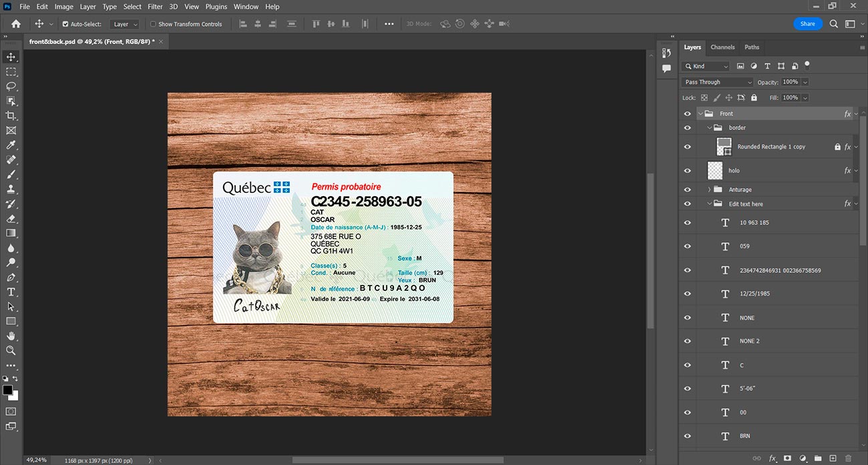
Task: Select the Brush tool
Action: tap(11, 174)
